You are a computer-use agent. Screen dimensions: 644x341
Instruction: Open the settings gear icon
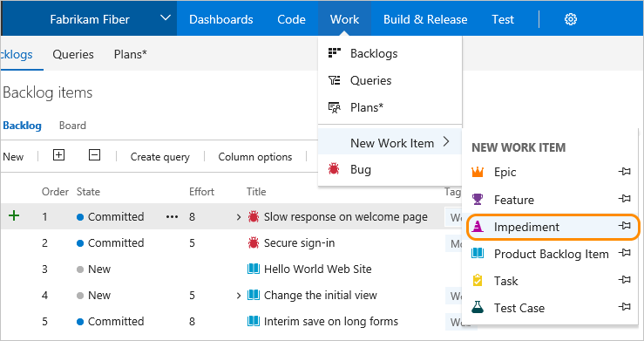pos(571,19)
